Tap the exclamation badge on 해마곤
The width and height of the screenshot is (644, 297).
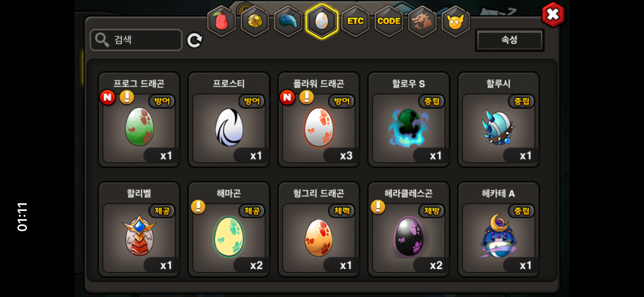(x=198, y=207)
